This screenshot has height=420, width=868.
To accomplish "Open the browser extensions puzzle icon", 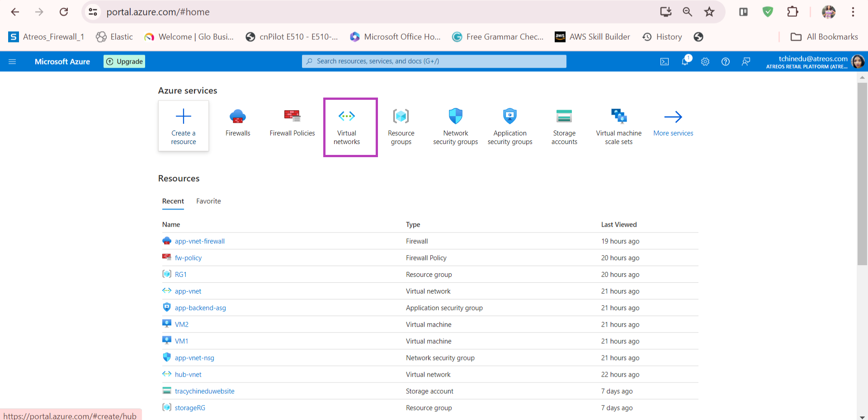I will [x=793, y=12].
